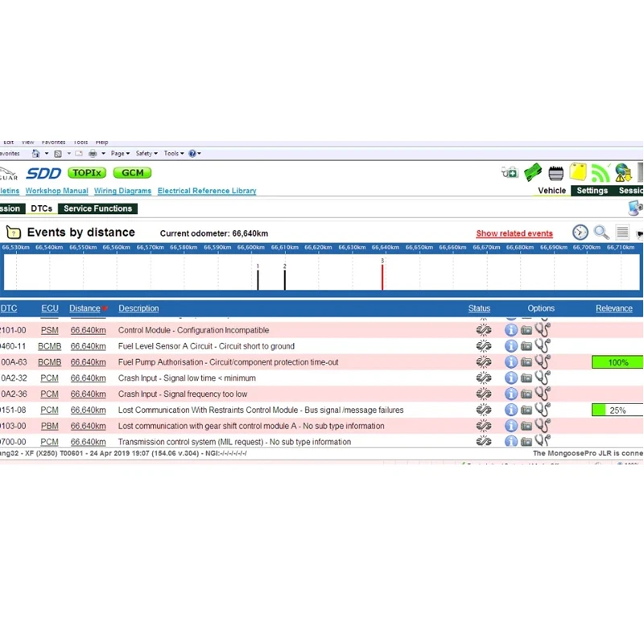Click the green TOPIx button
Viewport: 644px width, 644px height.
tap(87, 173)
